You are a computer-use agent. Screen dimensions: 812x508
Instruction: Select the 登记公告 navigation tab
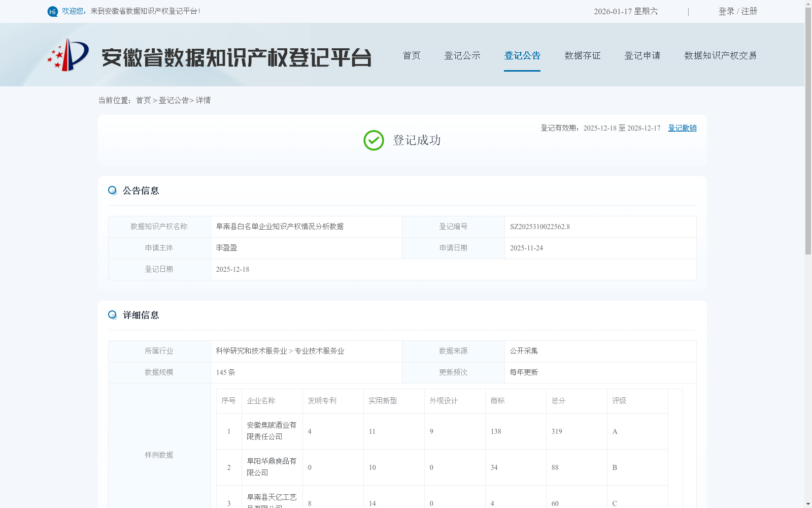point(522,55)
